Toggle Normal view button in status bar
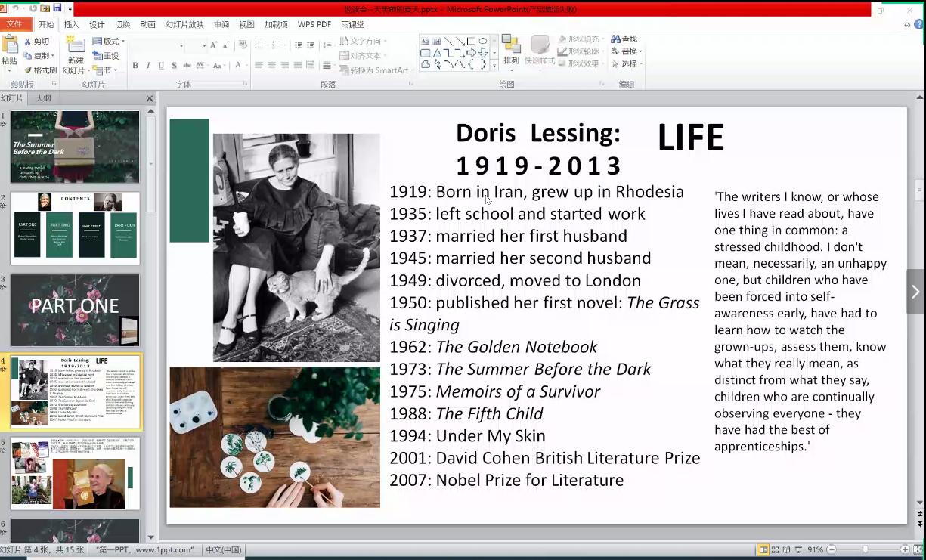The height and width of the screenshot is (560, 926). tap(763, 549)
